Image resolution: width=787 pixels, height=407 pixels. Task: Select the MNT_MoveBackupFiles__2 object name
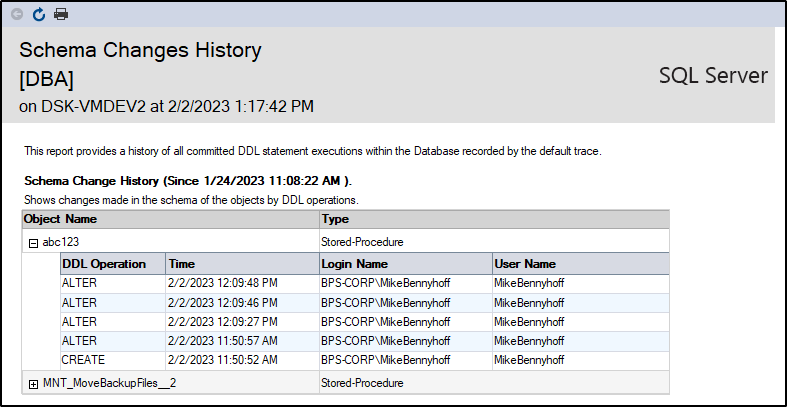tap(109, 383)
